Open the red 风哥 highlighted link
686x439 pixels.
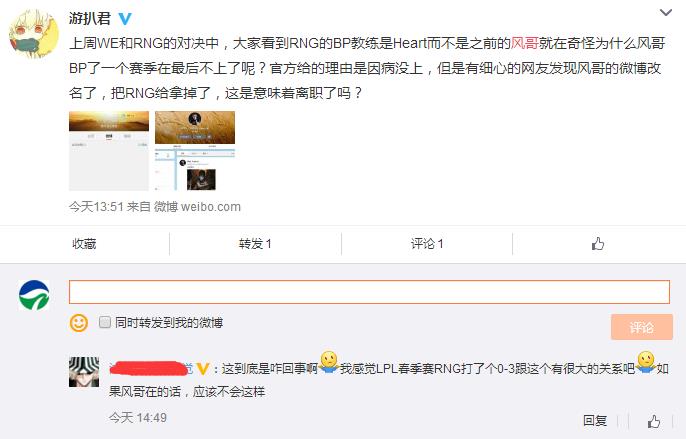(525, 43)
